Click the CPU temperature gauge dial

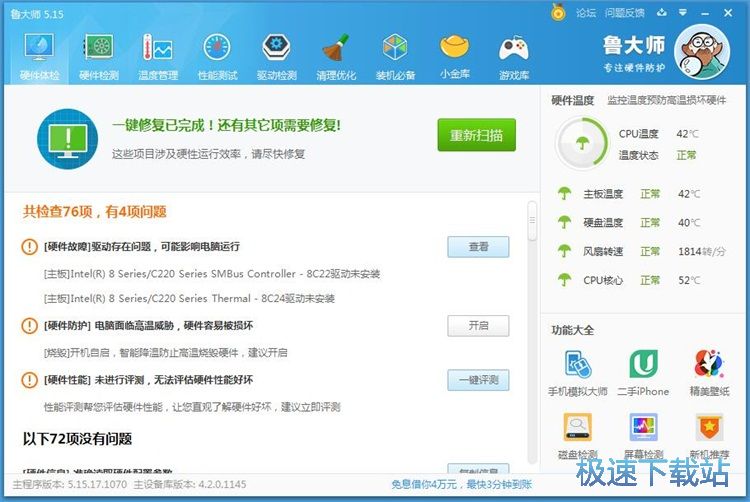(x=582, y=143)
